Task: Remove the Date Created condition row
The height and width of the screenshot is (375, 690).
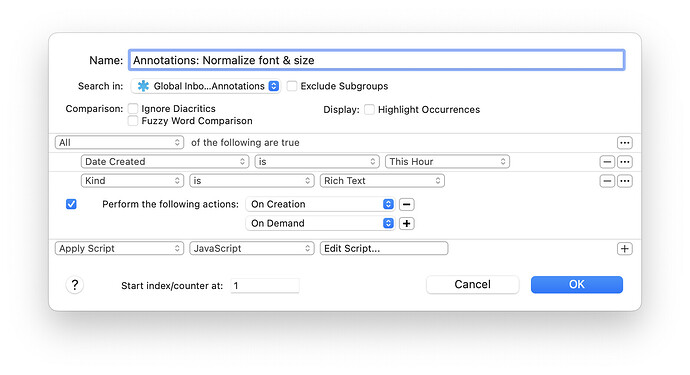Action: pos(607,162)
